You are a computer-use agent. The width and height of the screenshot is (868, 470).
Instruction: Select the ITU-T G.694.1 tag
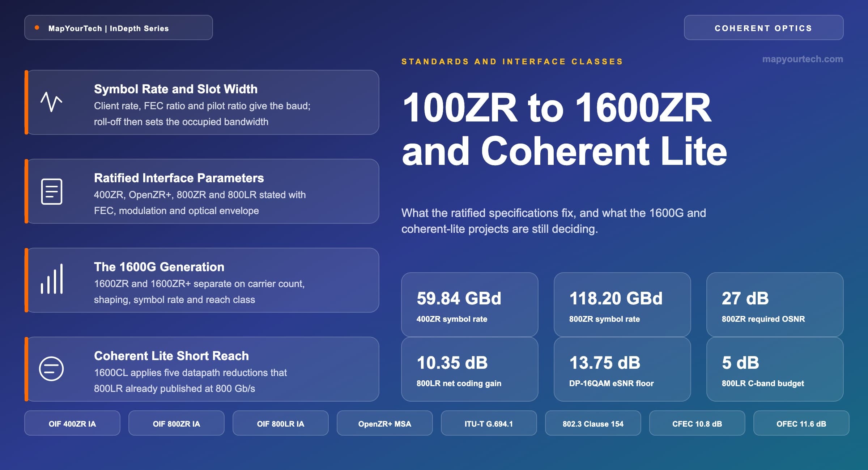point(489,423)
